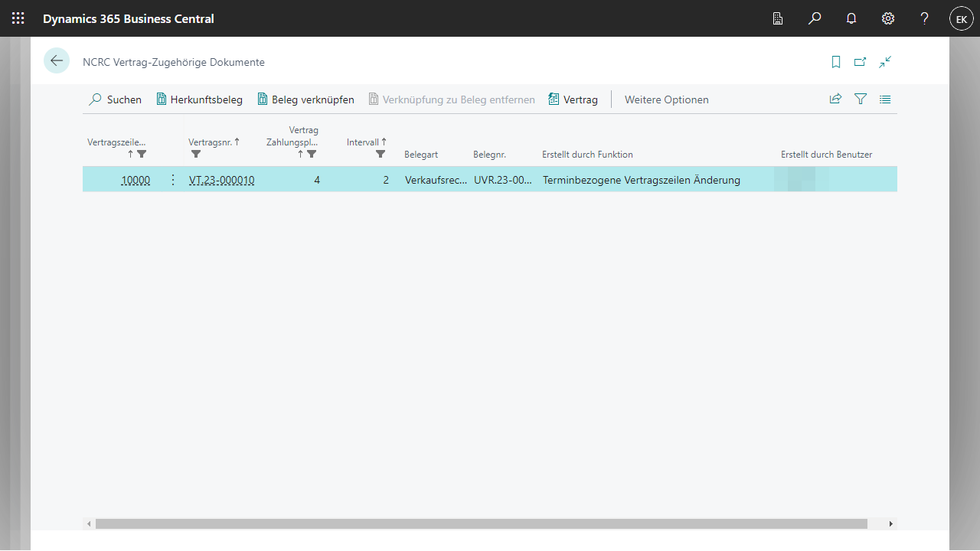Viewport: 980px width, 551px height.
Task: Click the back arrow button
Action: click(x=57, y=61)
